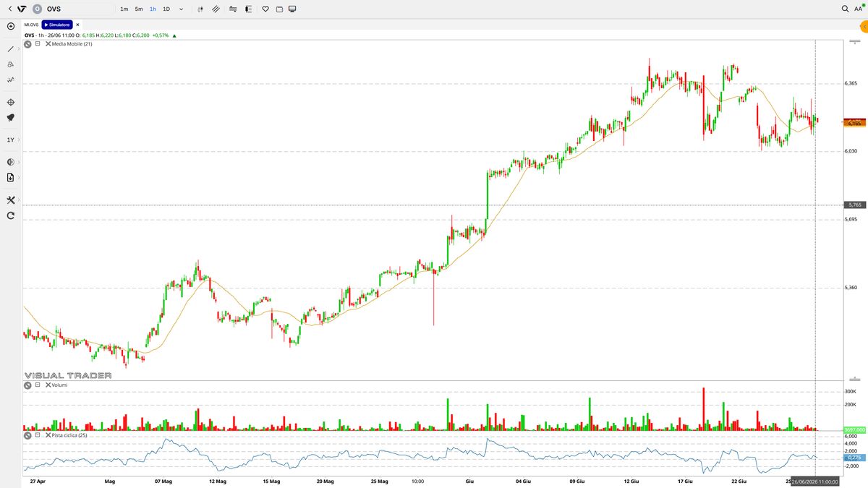
Task: Toggle visibility of Media Mobile indicator
Action: [27, 44]
